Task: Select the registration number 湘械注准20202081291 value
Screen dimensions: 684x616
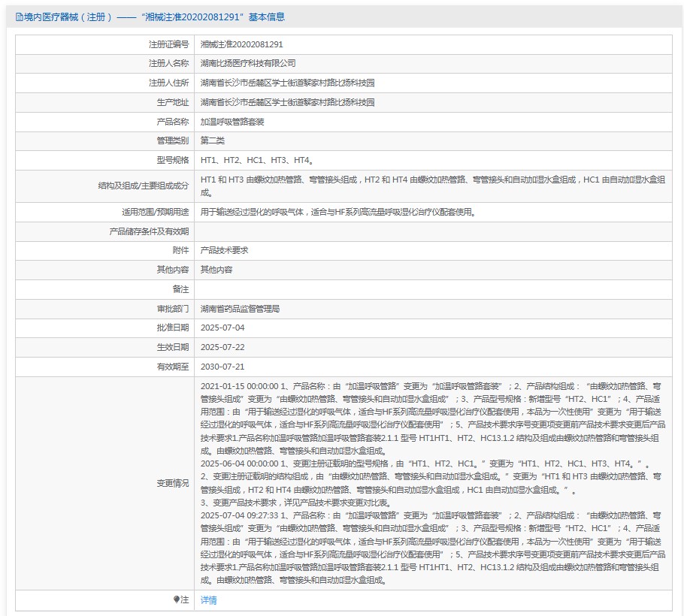Action: pyautogui.click(x=242, y=44)
